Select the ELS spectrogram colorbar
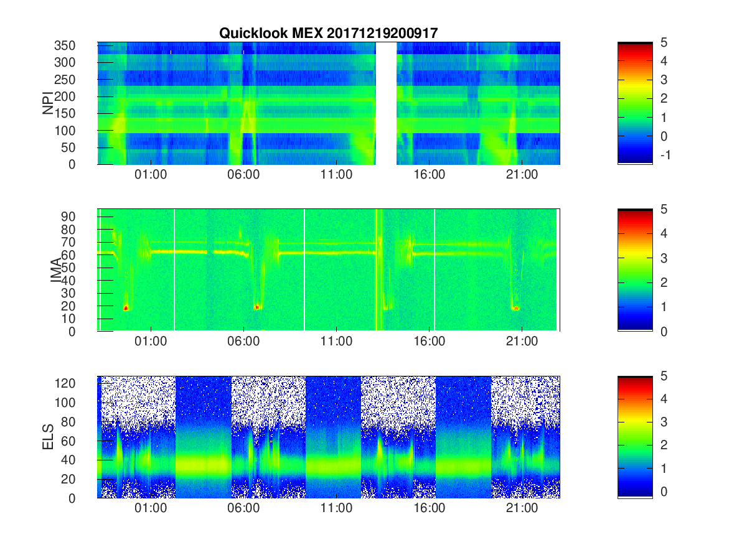The image size is (747, 560). pyautogui.click(x=635, y=437)
